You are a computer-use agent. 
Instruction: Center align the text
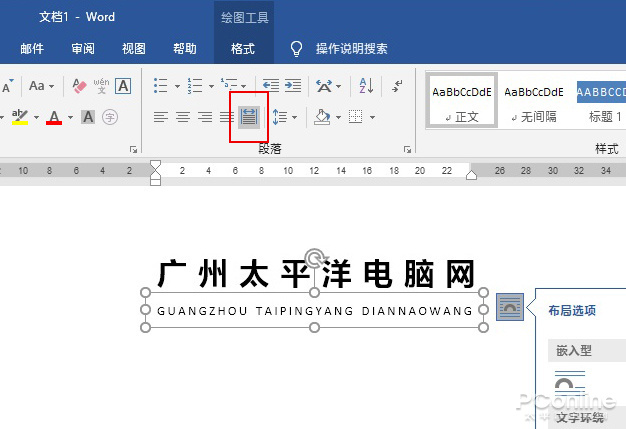pyautogui.click(x=183, y=117)
